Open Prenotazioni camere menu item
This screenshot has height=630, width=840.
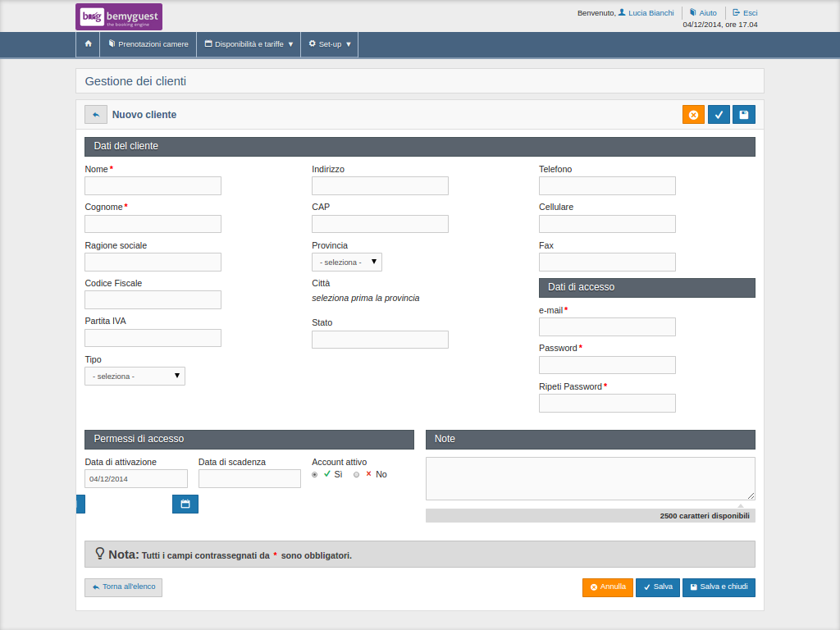(148, 44)
